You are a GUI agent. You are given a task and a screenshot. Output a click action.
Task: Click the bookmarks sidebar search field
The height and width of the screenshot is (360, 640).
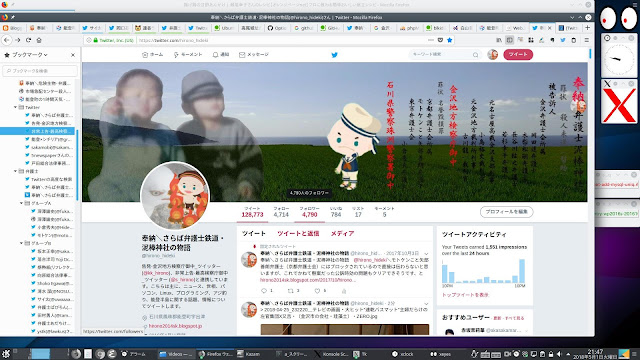[40, 71]
